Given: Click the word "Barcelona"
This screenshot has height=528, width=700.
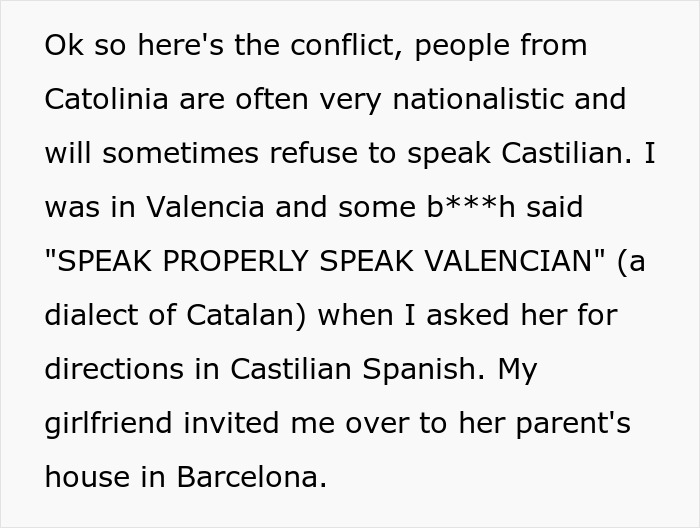Looking at the screenshot, I should click(251, 478).
